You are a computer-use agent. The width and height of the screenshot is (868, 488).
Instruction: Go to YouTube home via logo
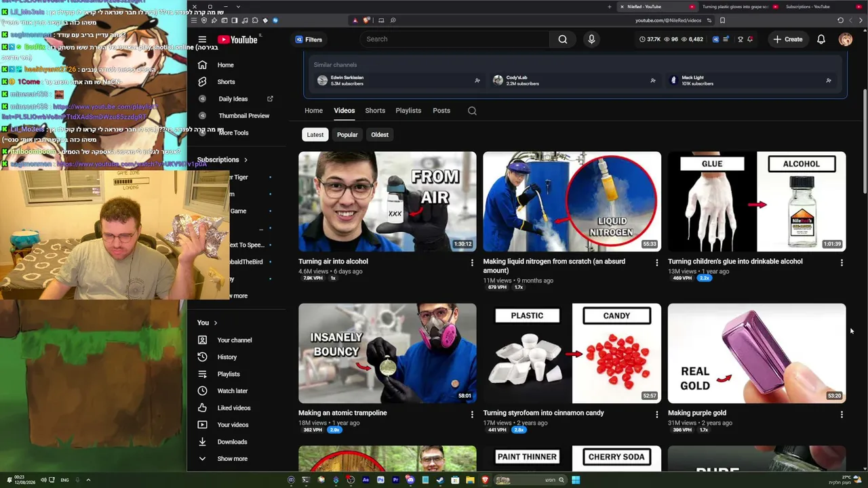coord(238,39)
